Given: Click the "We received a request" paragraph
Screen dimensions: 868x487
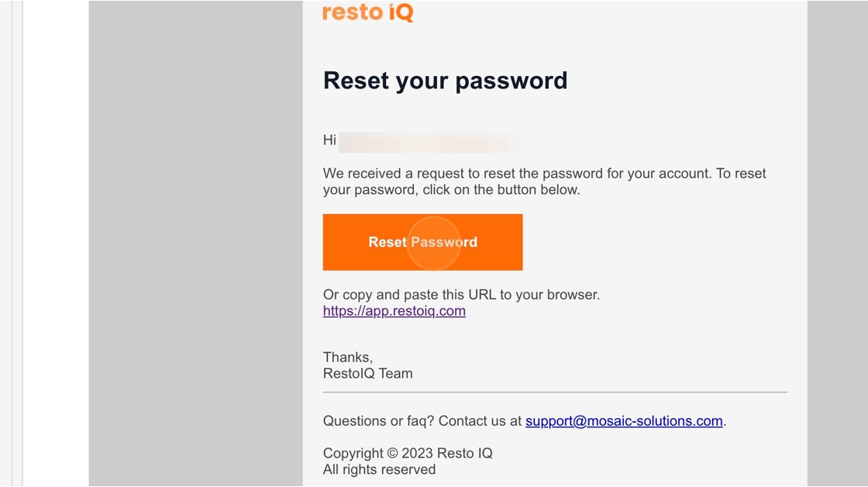Looking at the screenshot, I should tap(544, 181).
